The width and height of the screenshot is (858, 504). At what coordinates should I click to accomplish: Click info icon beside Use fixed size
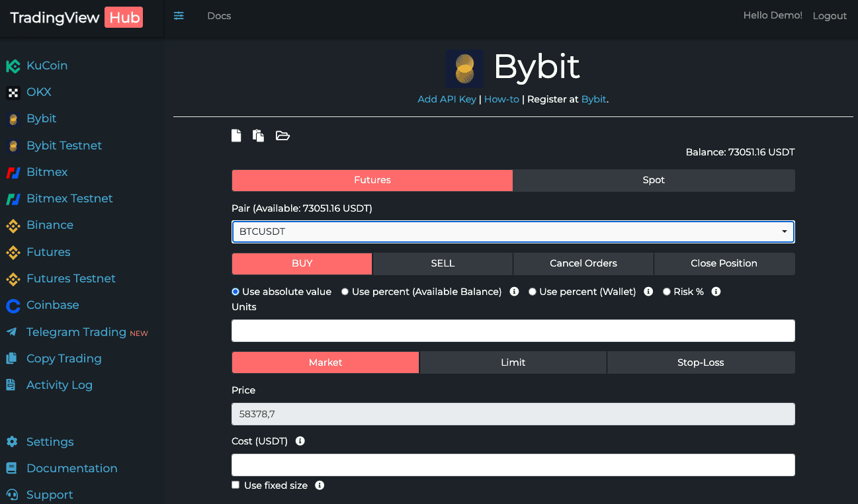(x=320, y=485)
